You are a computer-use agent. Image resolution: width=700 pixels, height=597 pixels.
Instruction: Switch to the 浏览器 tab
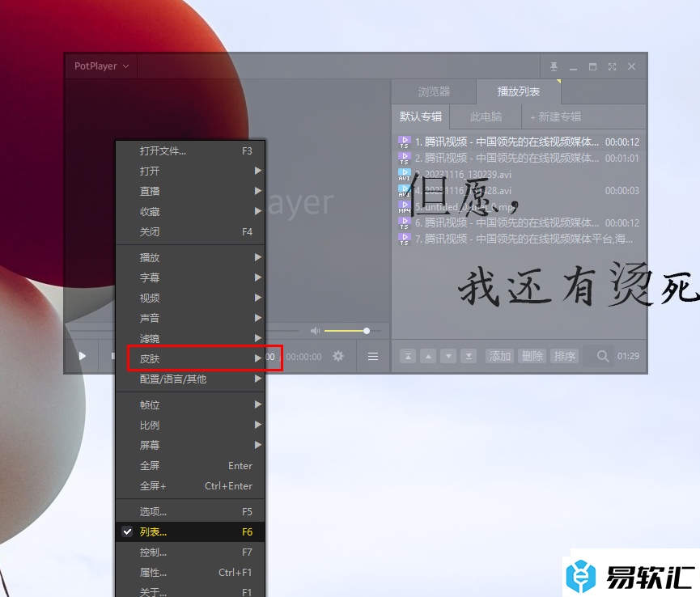click(x=434, y=92)
